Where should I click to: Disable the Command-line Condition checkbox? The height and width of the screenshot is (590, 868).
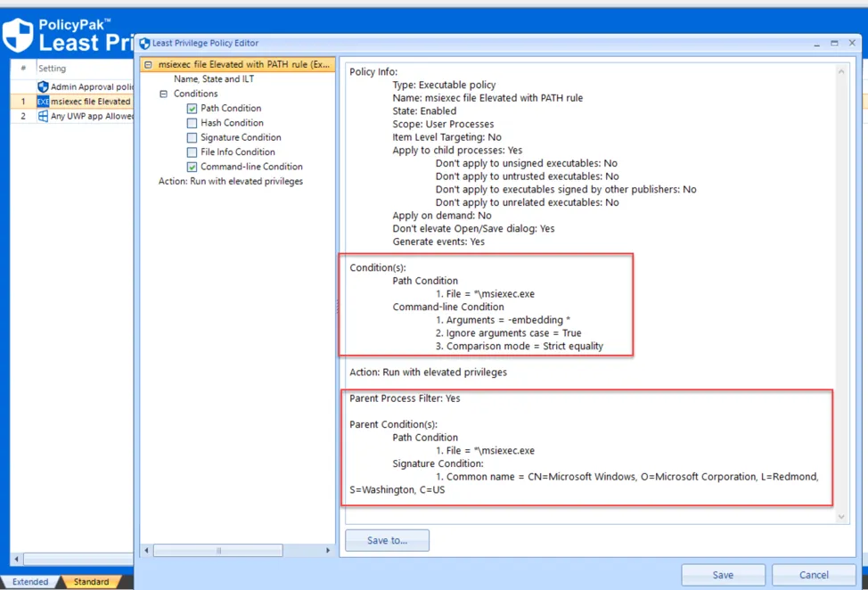(x=192, y=167)
